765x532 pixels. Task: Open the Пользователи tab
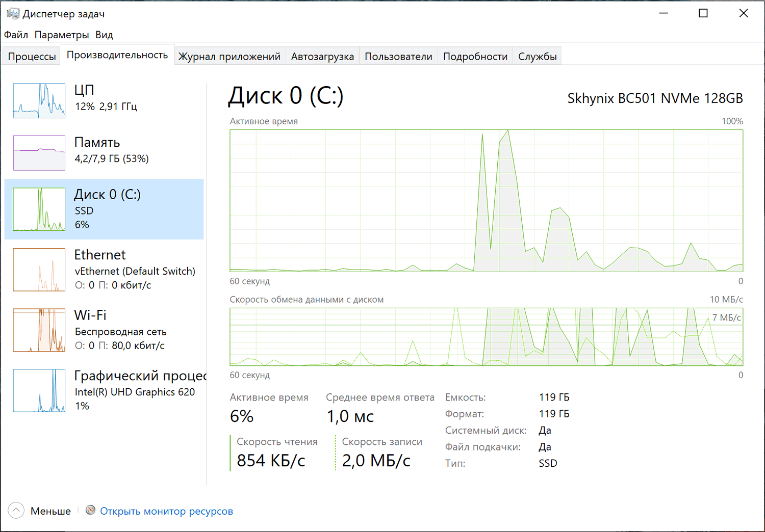[x=398, y=56]
